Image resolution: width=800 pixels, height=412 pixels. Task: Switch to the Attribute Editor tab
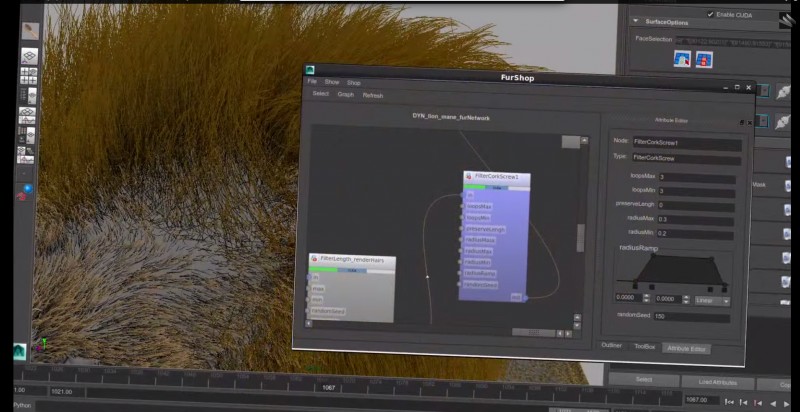[x=686, y=349]
